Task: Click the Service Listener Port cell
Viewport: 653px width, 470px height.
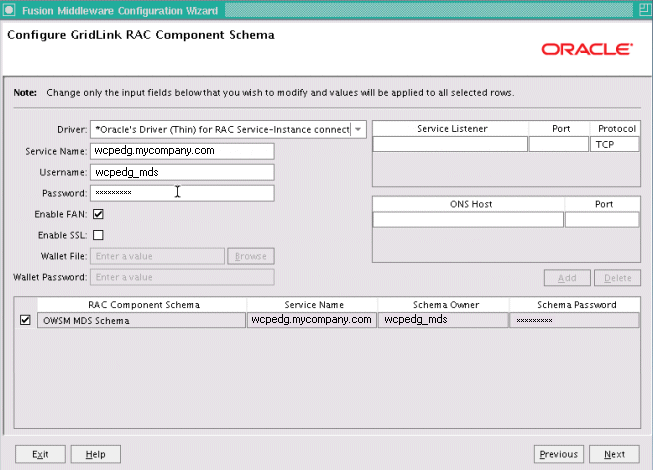Action: (558, 144)
